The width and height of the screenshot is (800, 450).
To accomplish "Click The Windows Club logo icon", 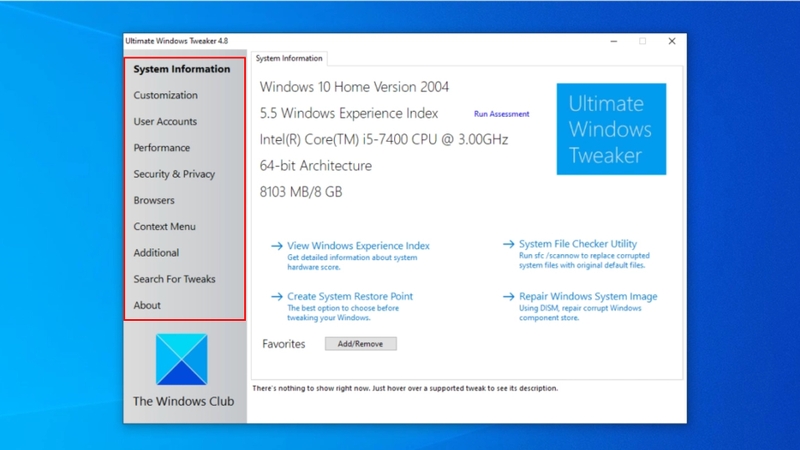I will tap(182, 359).
